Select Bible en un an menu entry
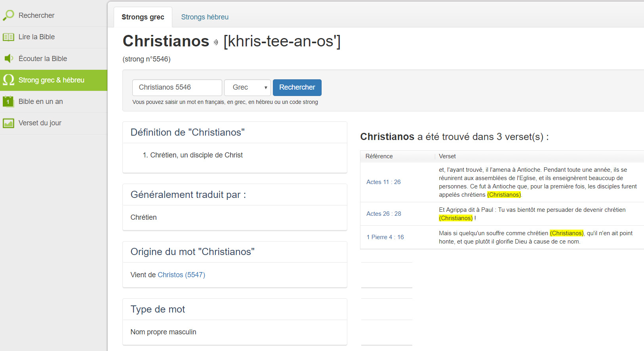 (40, 102)
